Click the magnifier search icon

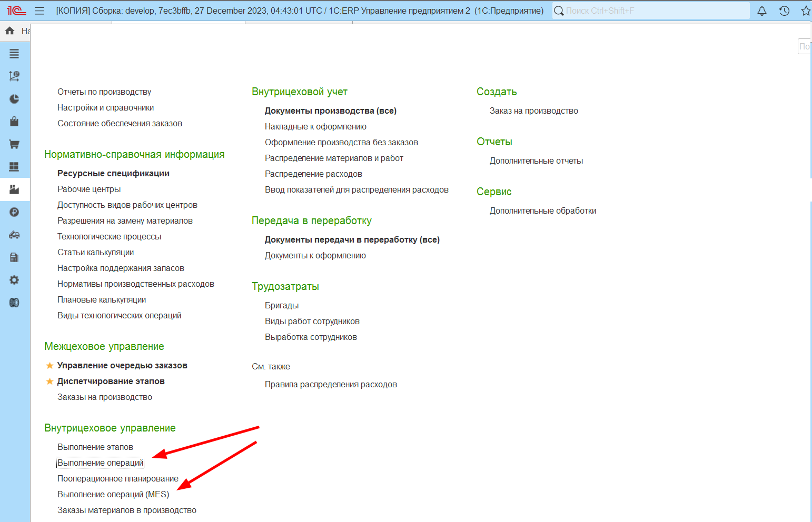click(559, 11)
